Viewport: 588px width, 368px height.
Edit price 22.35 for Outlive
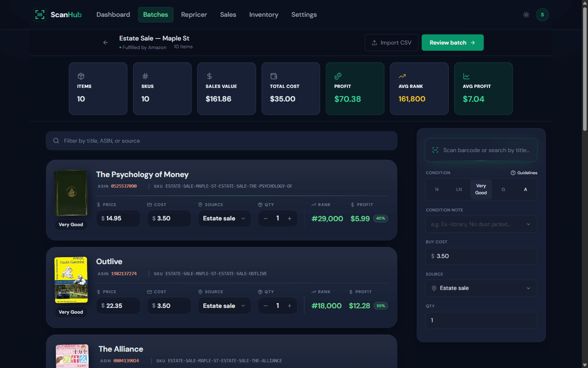point(118,306)
